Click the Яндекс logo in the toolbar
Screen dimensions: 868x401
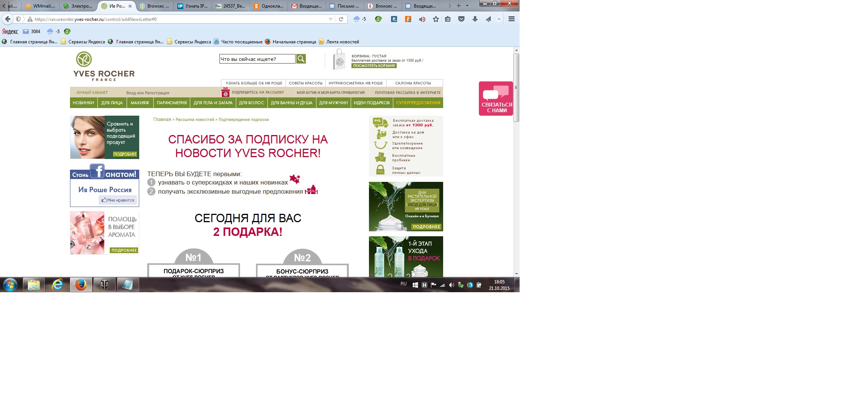pos(10,32)
